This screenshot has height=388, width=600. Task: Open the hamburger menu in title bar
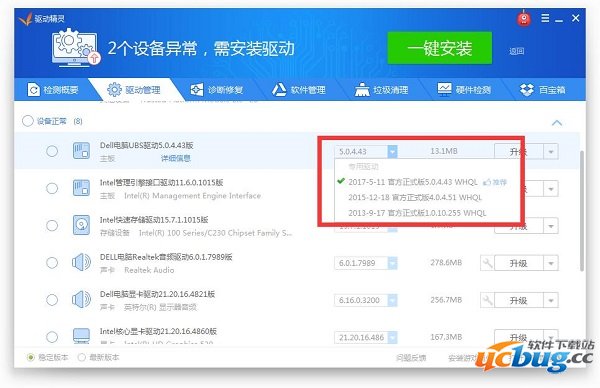pos(545,18)
